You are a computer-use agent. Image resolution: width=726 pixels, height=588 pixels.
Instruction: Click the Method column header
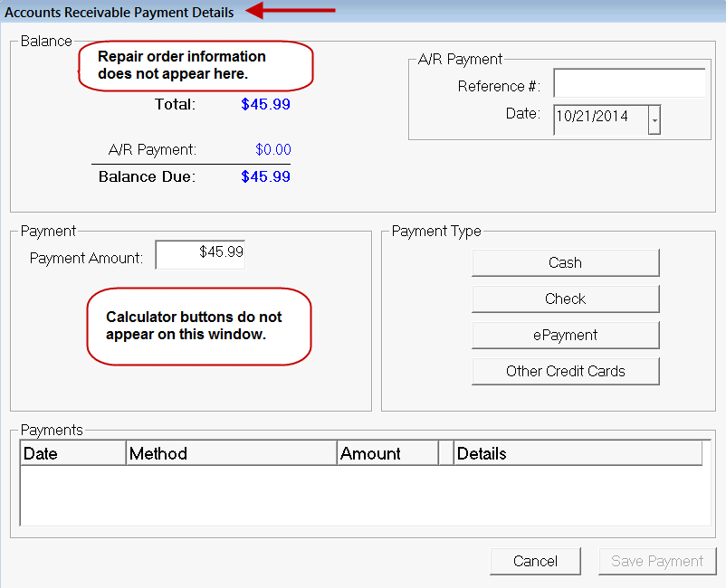pyautogui.click(x=231, y=452)
